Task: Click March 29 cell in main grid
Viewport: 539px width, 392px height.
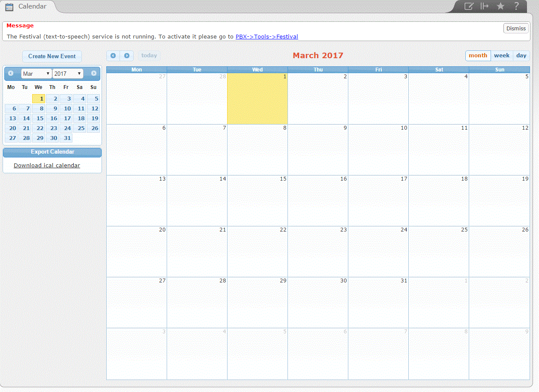Action: pyautogui.click(x=258, y=303)
